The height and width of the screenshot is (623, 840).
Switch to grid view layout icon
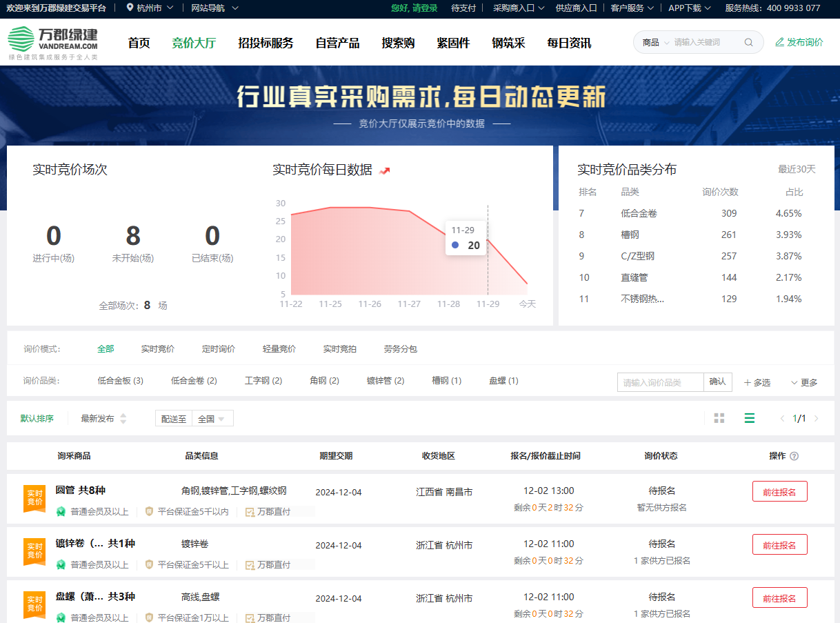[x=719, y=418]
